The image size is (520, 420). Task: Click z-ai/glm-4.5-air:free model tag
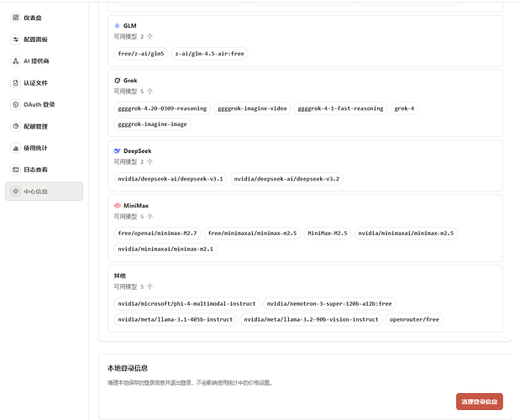tap(209, 54)
